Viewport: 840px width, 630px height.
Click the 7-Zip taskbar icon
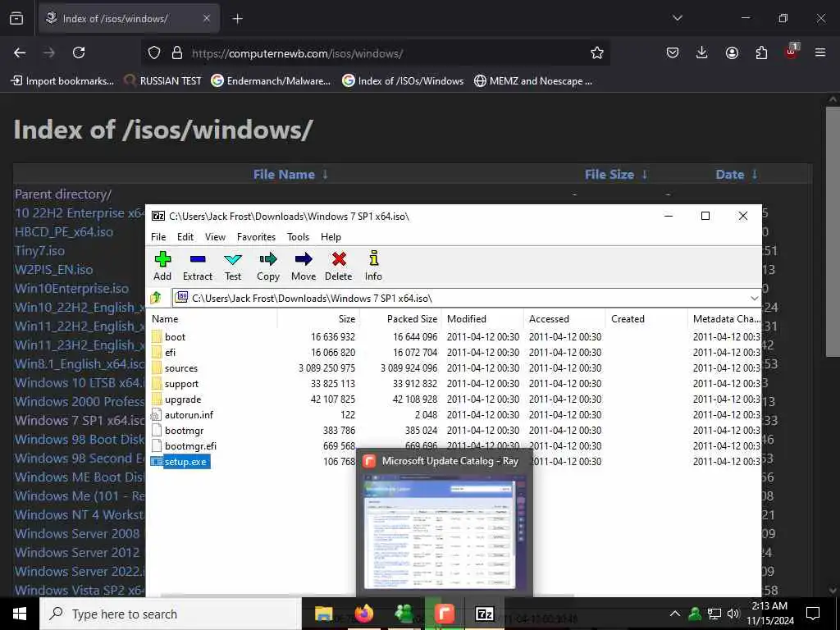click(484, 614)
